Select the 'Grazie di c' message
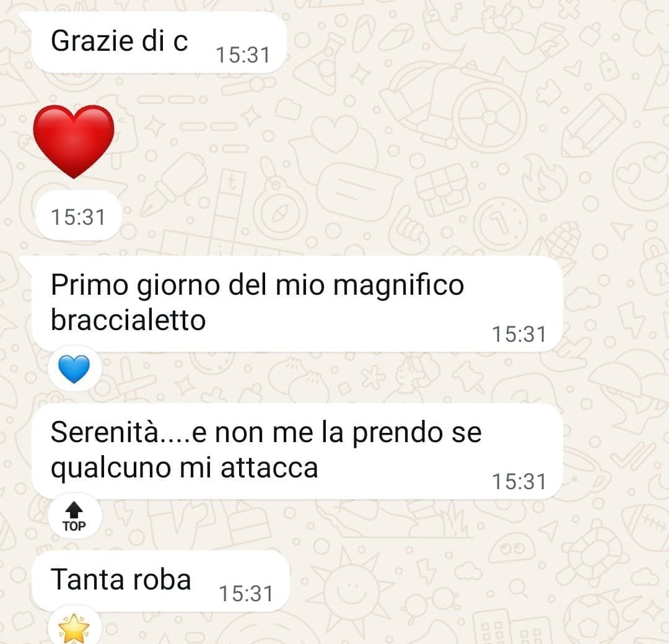Image resolution: width=669 pixels, height=644 pixels. (159, 43)
